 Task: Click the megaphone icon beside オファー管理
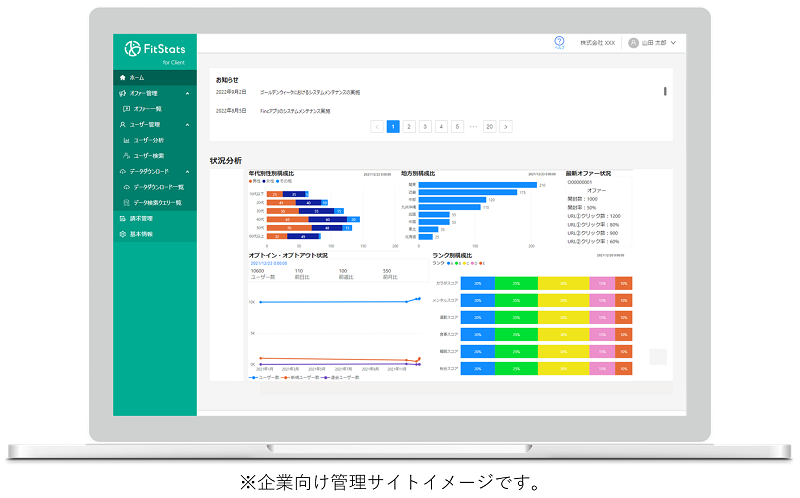click(122, 93)
